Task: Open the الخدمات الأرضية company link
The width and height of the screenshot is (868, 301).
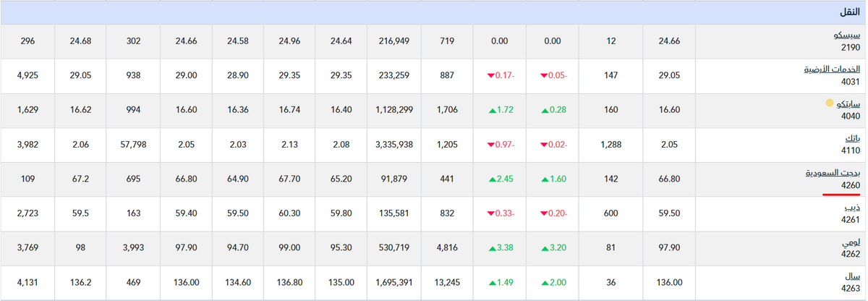Action: click(833, 69)
